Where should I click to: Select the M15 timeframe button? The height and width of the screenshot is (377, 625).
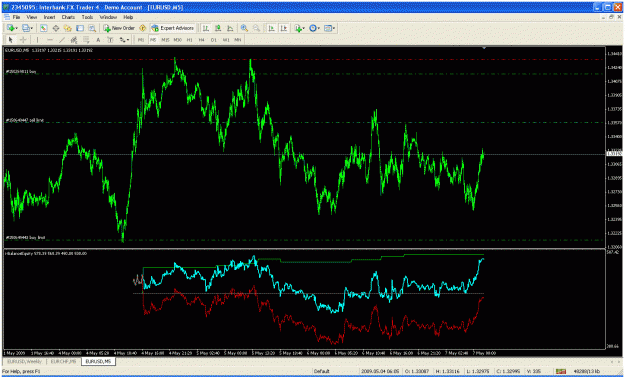point(165,40)
